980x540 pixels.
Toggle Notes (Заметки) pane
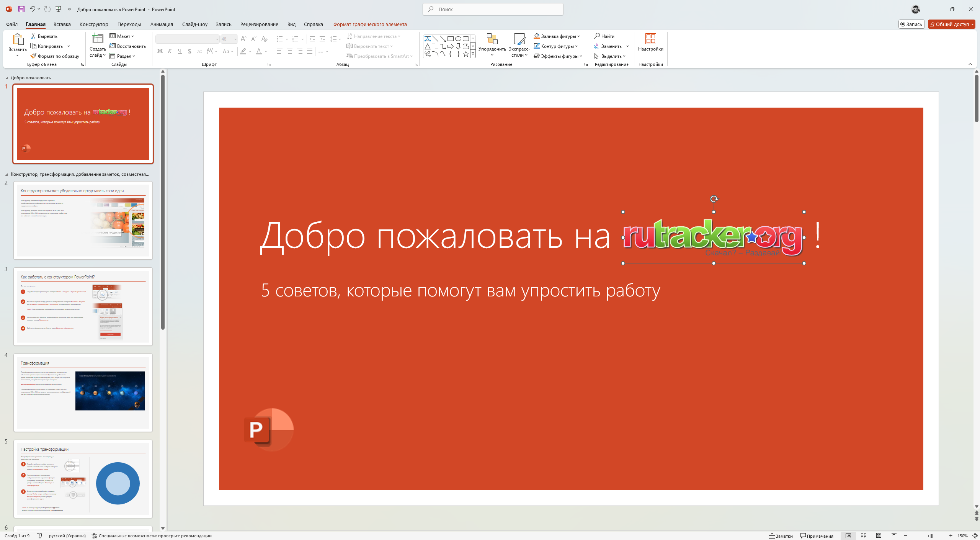click(781, 536)
